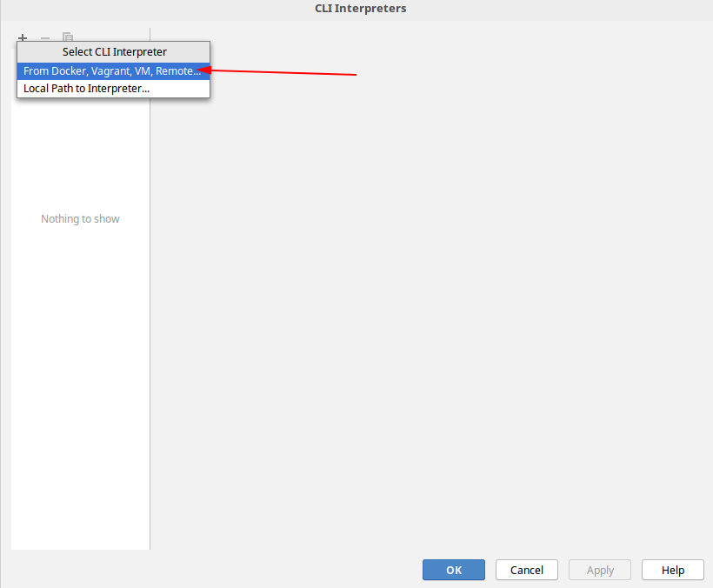This screenshot has height=588, width=713.
Task: Confirm interpreter settings with OK
Action: 453,570
